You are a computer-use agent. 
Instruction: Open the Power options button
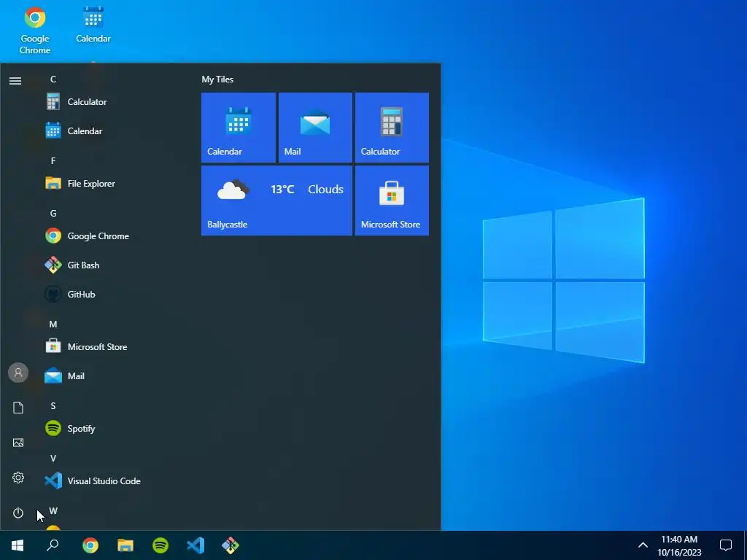18,513
